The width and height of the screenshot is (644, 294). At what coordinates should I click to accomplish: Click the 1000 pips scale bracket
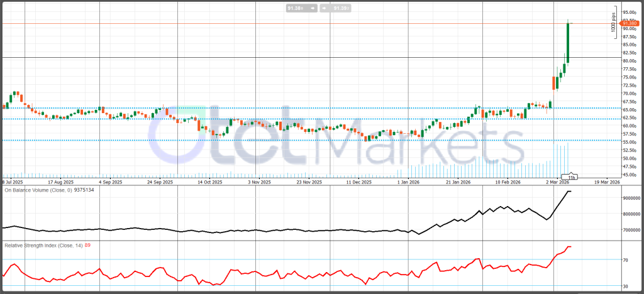click(616, 27)
